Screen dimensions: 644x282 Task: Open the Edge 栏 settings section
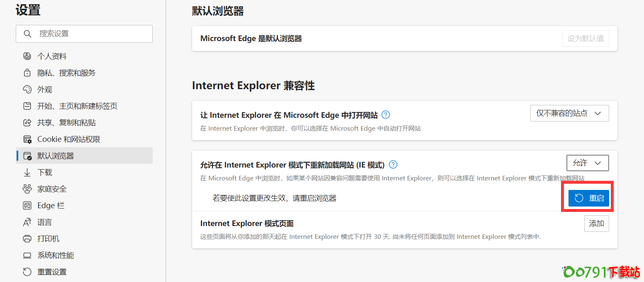[51, 206]
